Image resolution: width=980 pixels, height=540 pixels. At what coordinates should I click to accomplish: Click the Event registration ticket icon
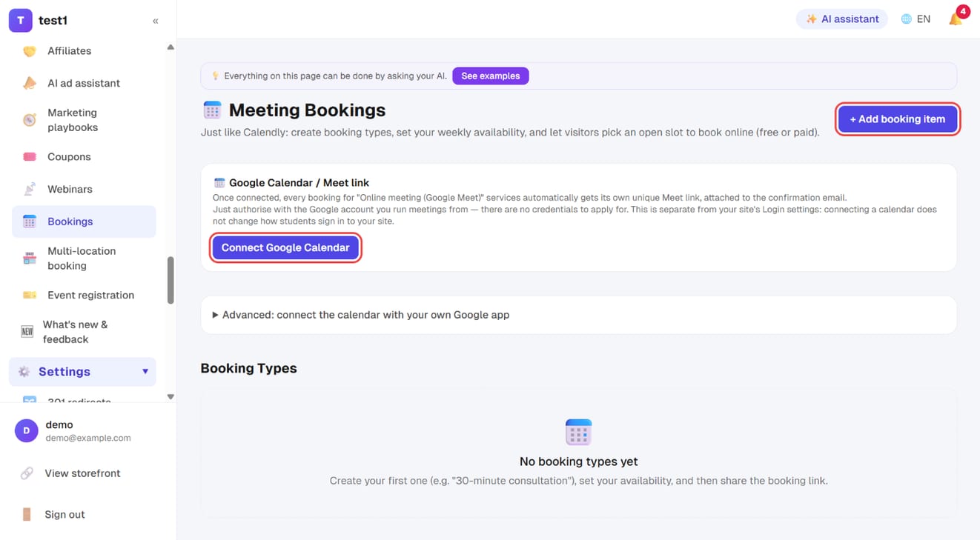[30, 295]
